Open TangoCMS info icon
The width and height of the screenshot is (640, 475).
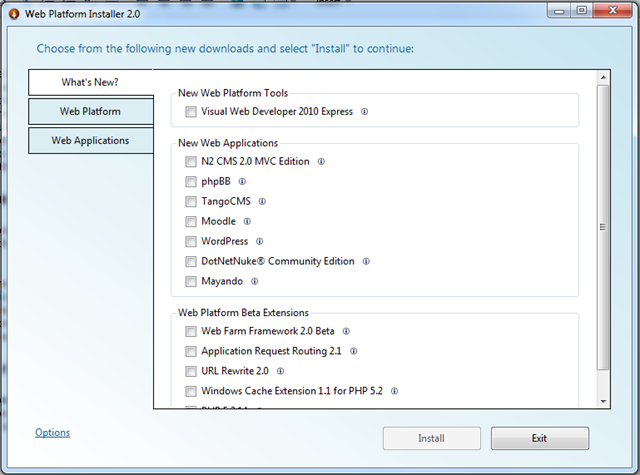coord(262,202)
